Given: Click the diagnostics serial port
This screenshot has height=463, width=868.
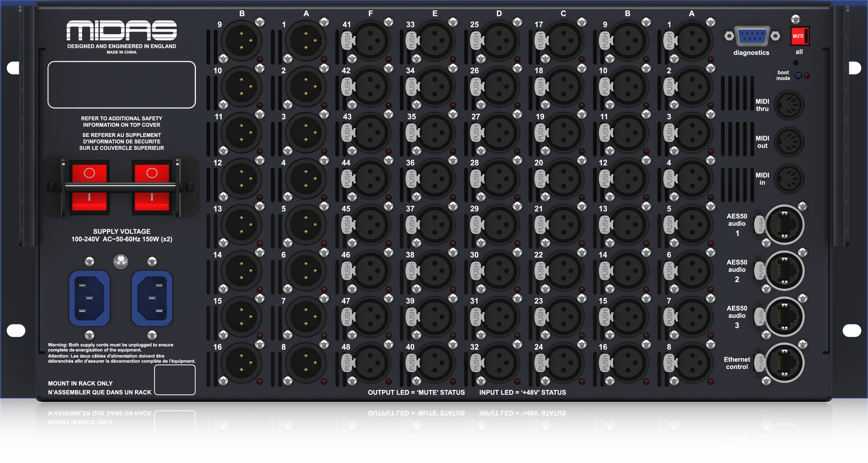Looking at the screenshot, I should pyautogui.click(x=752, y=36).
